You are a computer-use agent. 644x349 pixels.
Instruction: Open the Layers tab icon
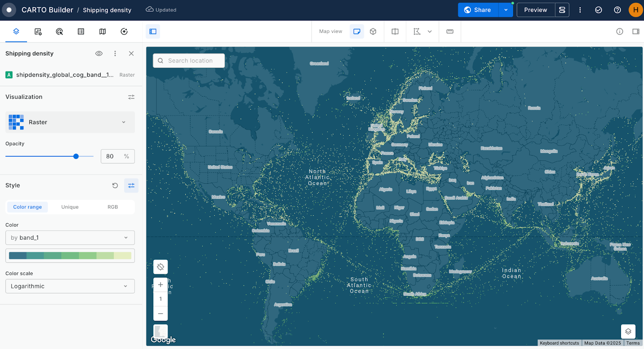(16, 31)
